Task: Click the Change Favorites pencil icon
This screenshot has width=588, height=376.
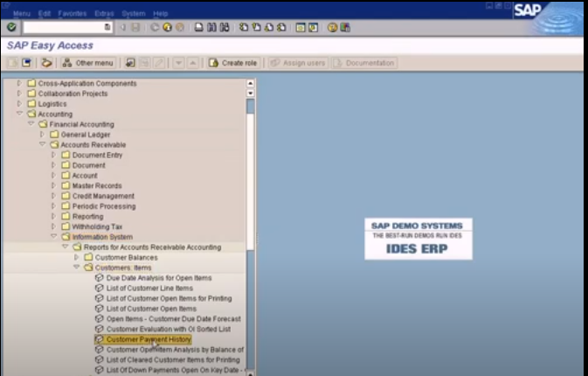Action: (159, 63)
